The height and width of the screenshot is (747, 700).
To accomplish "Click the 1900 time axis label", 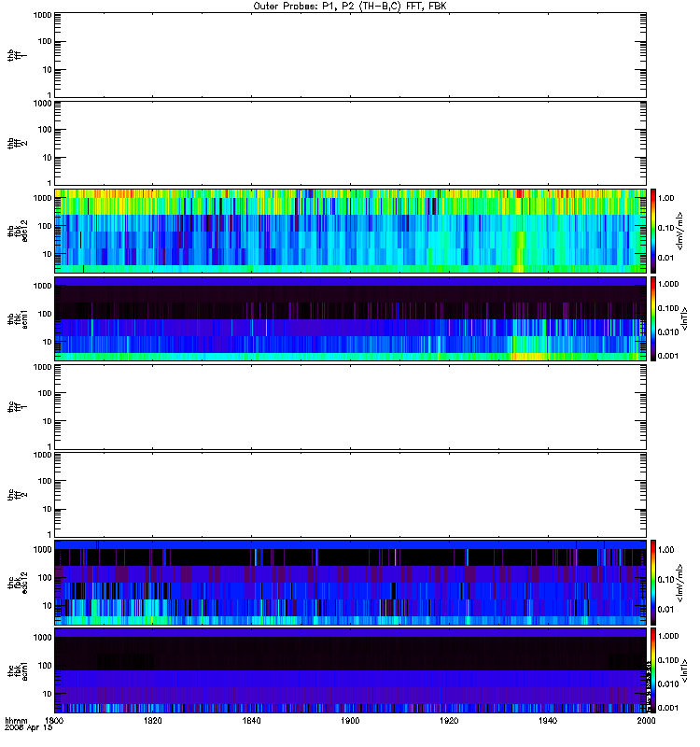I will coord(351,720).
